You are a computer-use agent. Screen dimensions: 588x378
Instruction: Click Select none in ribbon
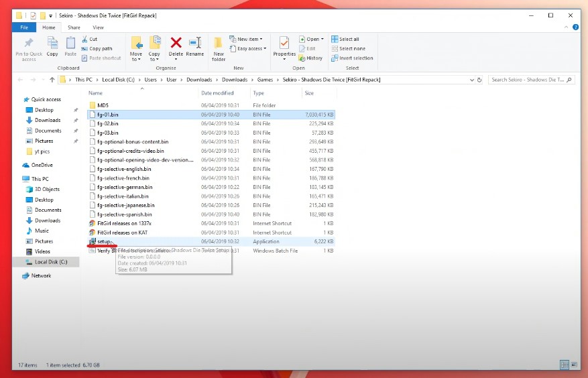pos(348,48)
